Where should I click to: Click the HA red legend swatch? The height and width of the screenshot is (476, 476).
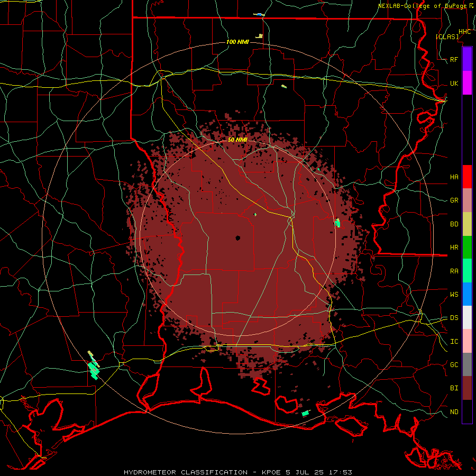467,177
